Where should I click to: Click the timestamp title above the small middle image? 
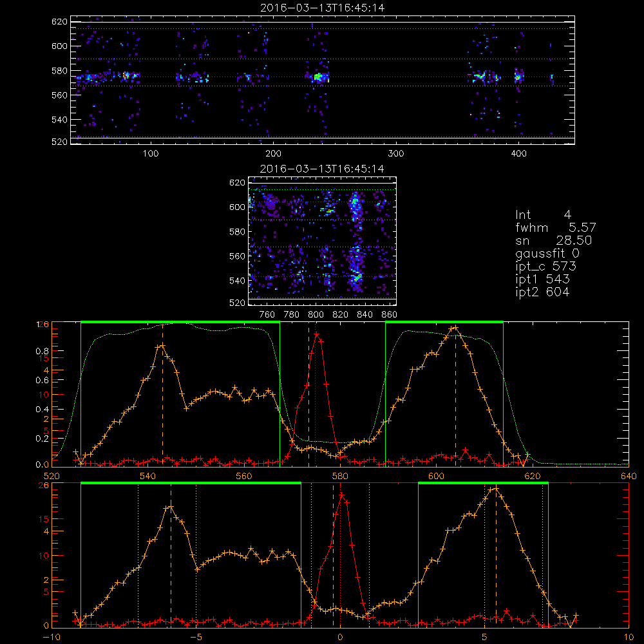point(323,169)
